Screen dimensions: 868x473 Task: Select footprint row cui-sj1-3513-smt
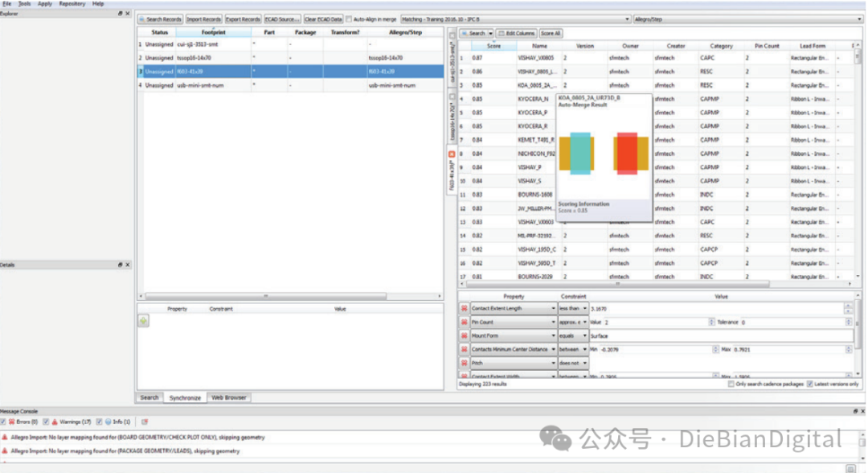[x=290, y=44]
